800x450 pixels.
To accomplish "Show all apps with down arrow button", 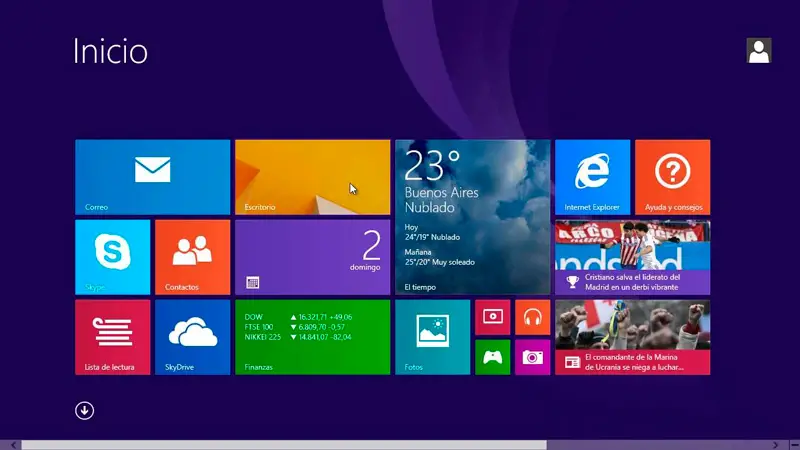I will click(x=85, y=410).
